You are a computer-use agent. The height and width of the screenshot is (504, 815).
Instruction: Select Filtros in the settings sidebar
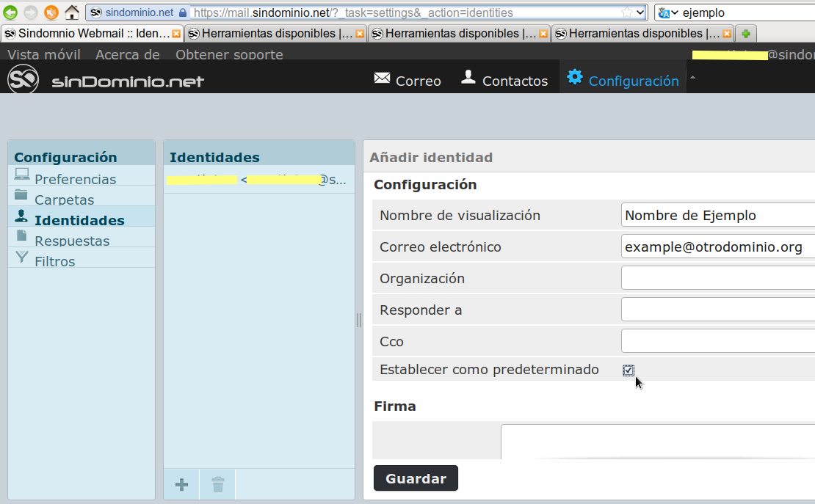[x=54, y=261]
